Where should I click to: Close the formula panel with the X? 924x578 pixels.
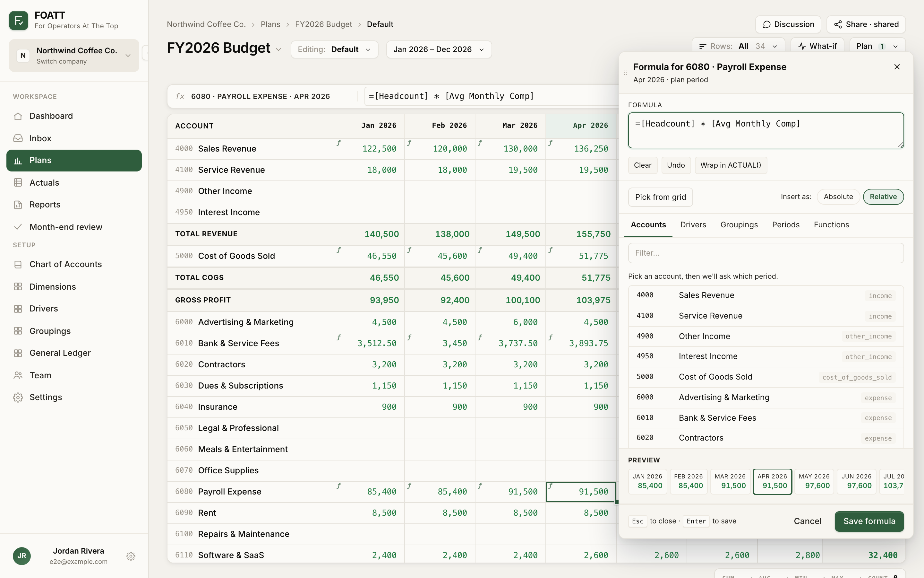point(897,67)
